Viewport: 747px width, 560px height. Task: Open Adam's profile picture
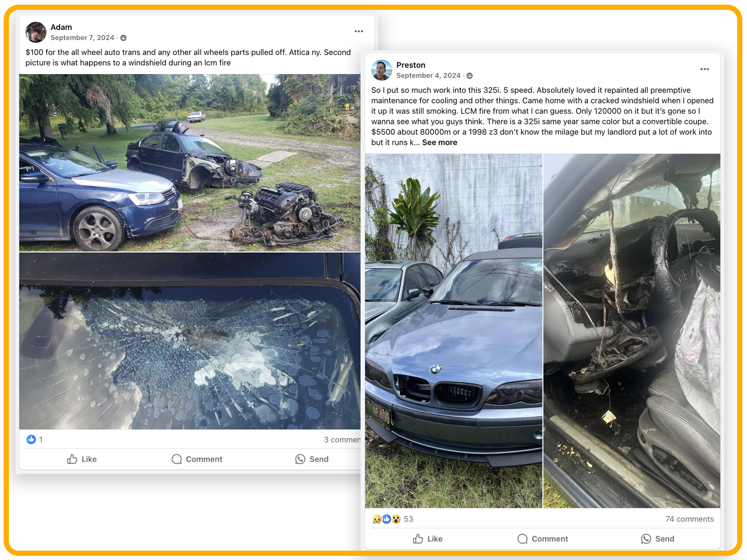pos(36,32)
